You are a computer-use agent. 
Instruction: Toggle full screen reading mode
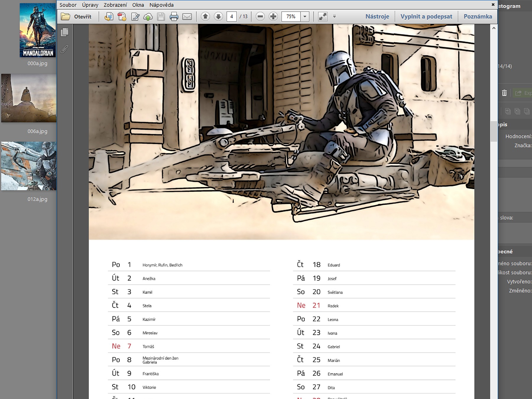322,17
